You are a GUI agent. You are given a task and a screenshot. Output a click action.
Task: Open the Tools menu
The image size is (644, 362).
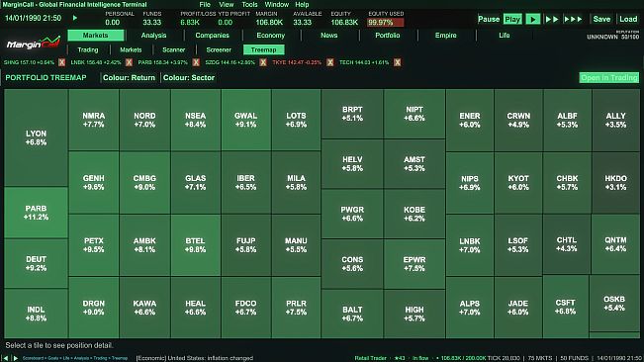pyautogui.click(x=249, y=5)
